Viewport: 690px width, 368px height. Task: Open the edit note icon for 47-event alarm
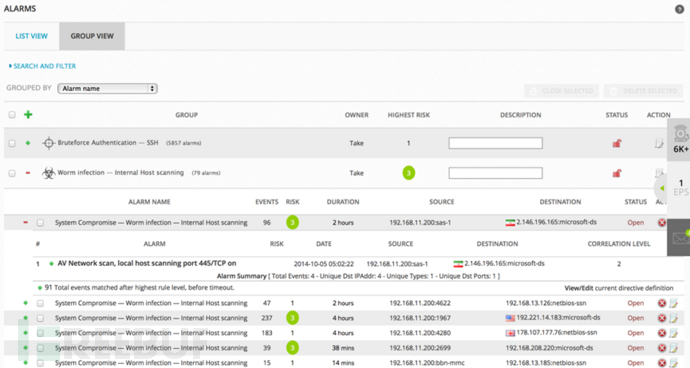[673, 303]
